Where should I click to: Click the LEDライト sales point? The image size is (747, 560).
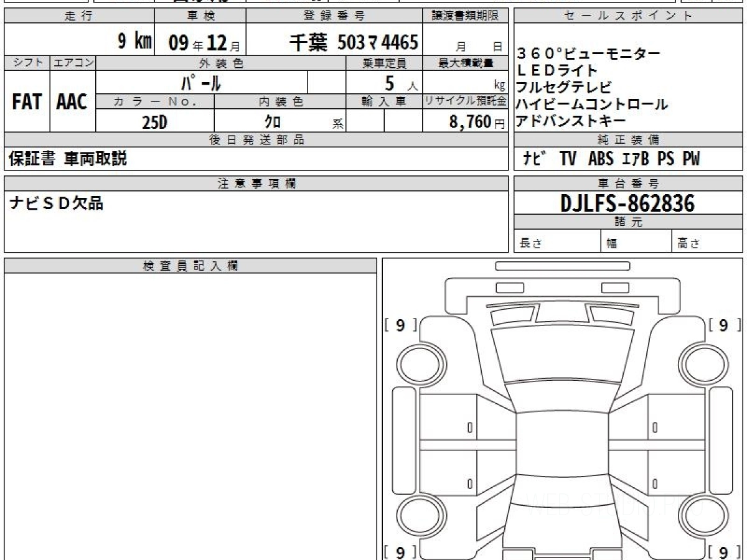pyautogui.click(x=557, y=70)
